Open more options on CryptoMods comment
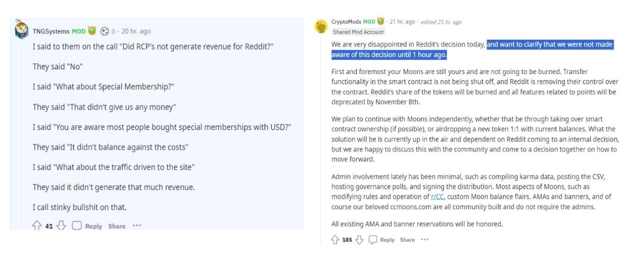The height and width of the screenshot is (255, 644). coord(425,239)
